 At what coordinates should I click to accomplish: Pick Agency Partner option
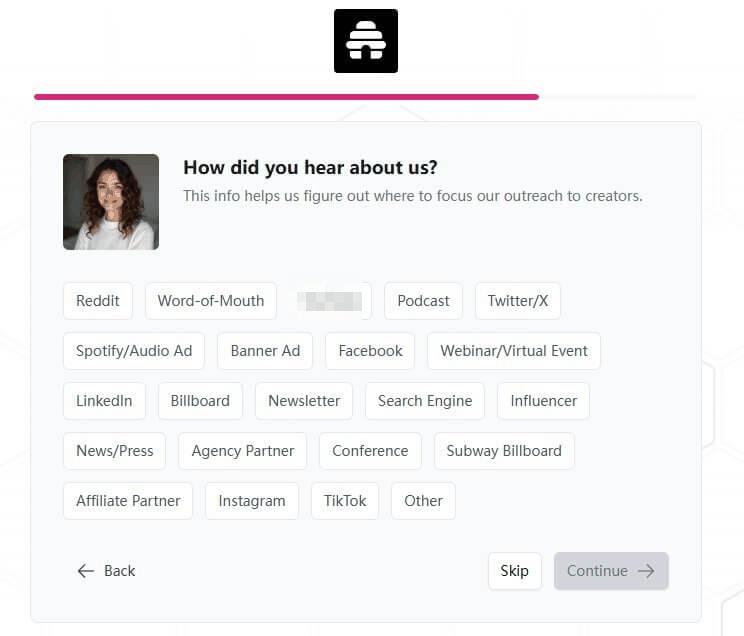tap(243, 451)
